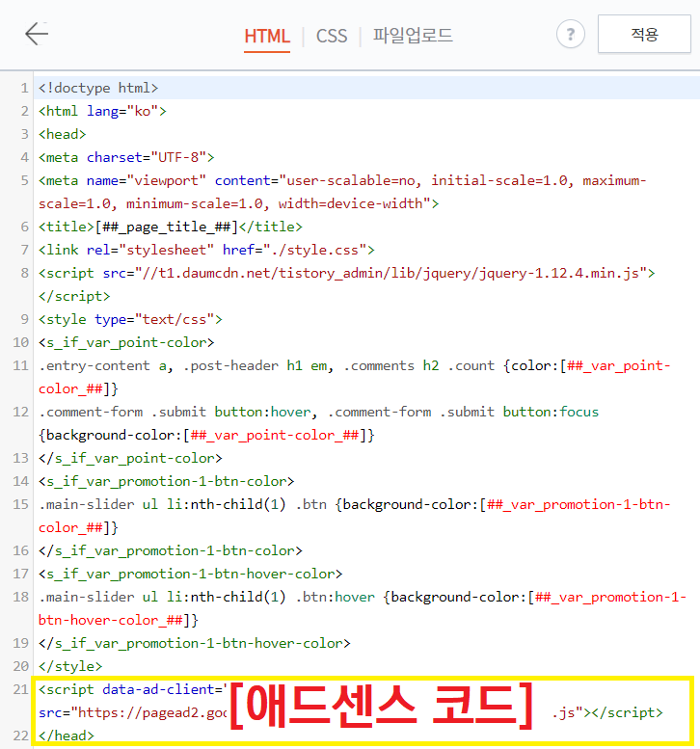Select the .btn:hover background-color rule line
This screenshot has height=749, width=700.
tap(363, 608)
